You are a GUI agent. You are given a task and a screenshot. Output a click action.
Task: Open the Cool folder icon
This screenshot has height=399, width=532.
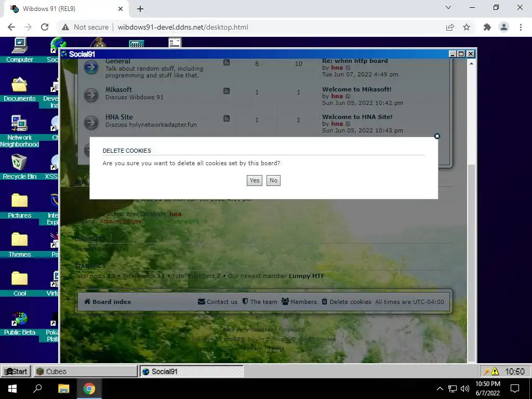tap(19, 284)
